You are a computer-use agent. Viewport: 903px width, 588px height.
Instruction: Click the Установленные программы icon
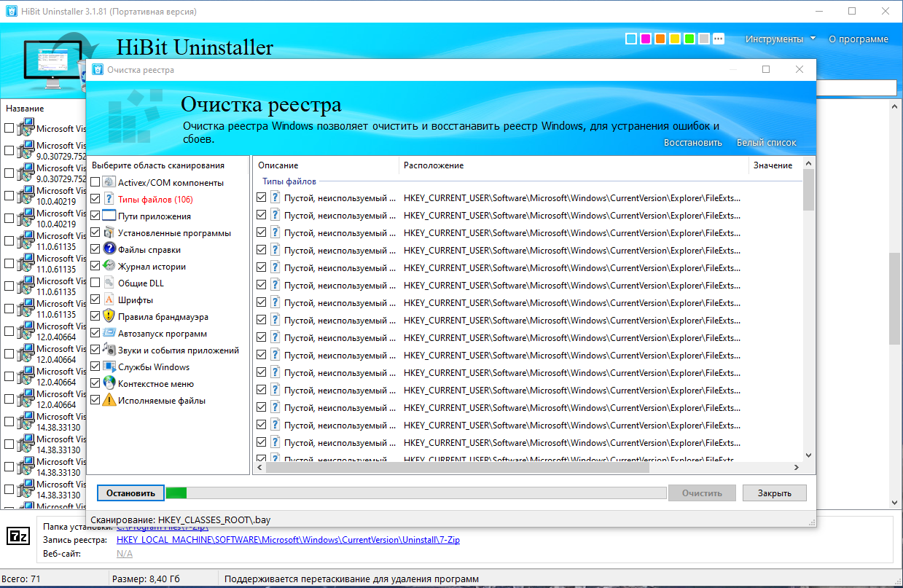coord(109,232)
